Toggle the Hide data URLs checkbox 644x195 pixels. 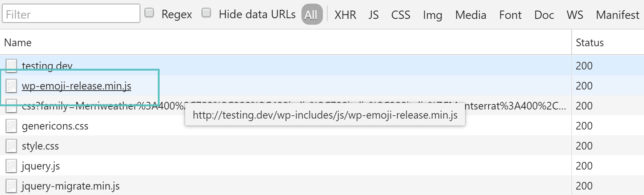(206, 13)
